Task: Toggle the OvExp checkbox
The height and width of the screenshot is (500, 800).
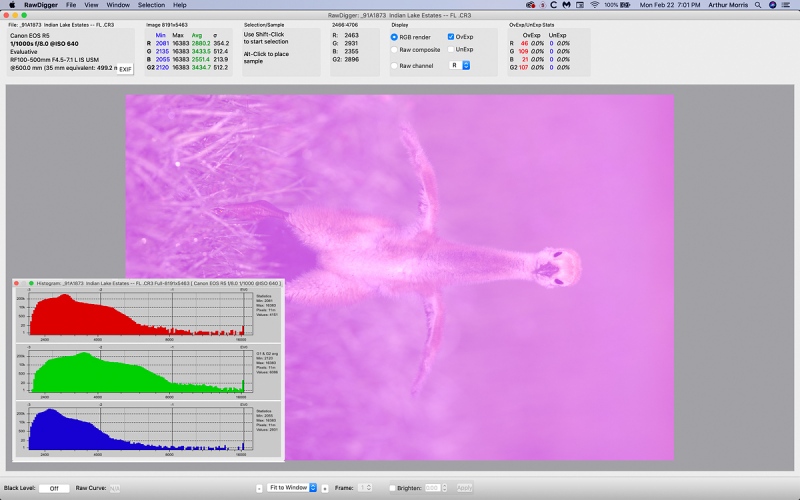Action: [x=451, y=37]
